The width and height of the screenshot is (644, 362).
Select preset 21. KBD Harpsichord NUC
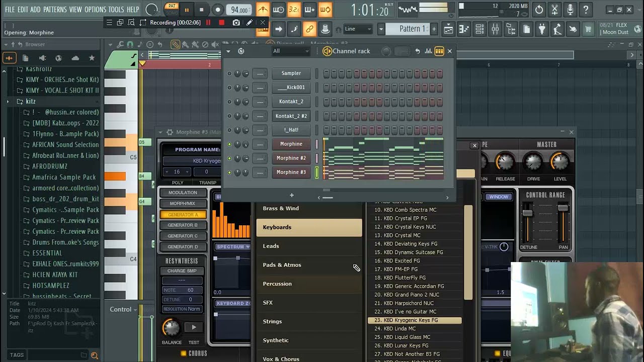click(415, 303)
